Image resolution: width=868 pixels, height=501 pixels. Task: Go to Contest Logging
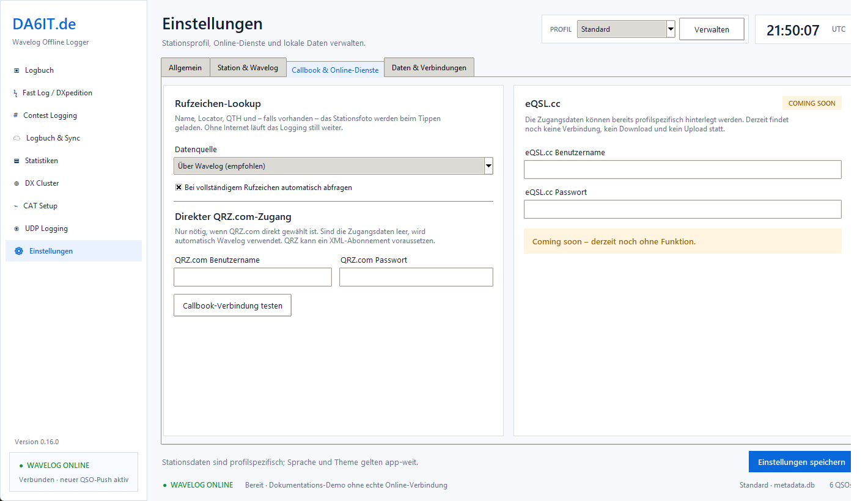[73, 115]
